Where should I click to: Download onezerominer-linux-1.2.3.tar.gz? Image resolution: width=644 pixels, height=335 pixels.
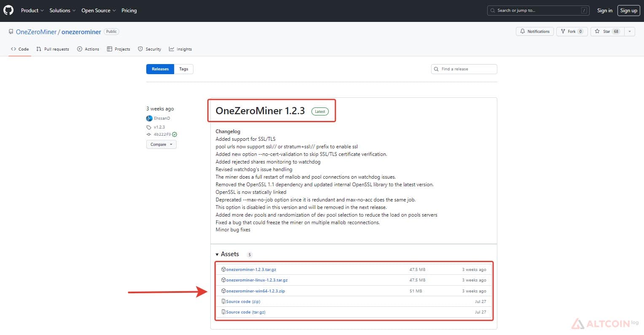pos(257,280)
